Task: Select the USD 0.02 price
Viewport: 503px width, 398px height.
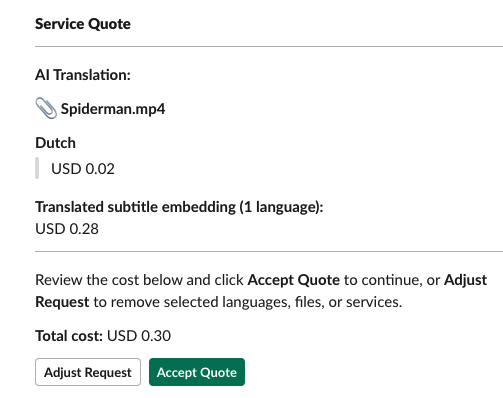Action: tap(83, 169)
